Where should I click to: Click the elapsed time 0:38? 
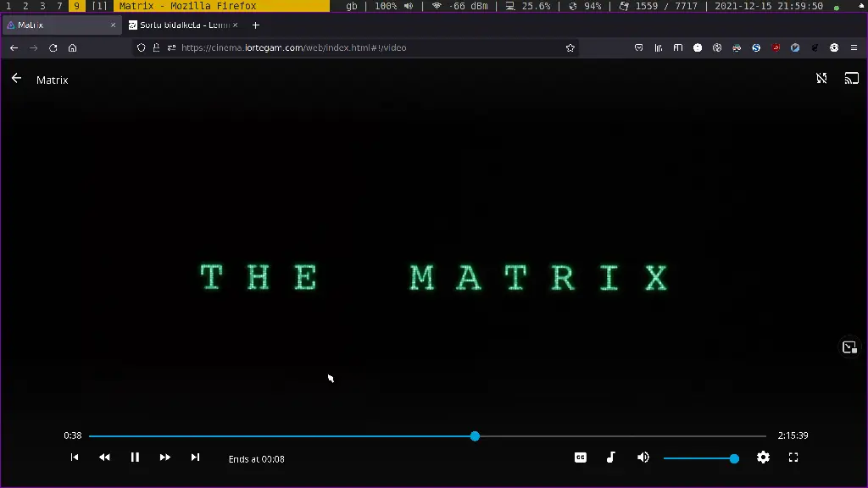pyautogui.click(x=73, y=436)
